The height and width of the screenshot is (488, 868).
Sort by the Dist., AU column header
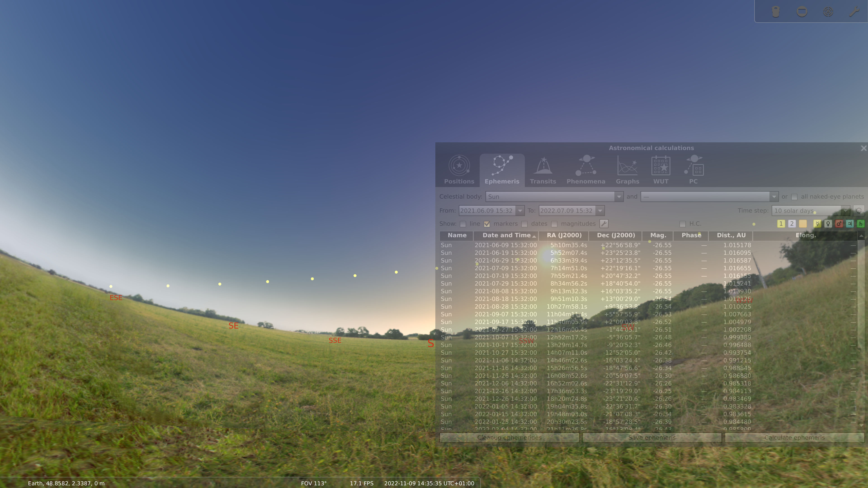pos(731,235)
